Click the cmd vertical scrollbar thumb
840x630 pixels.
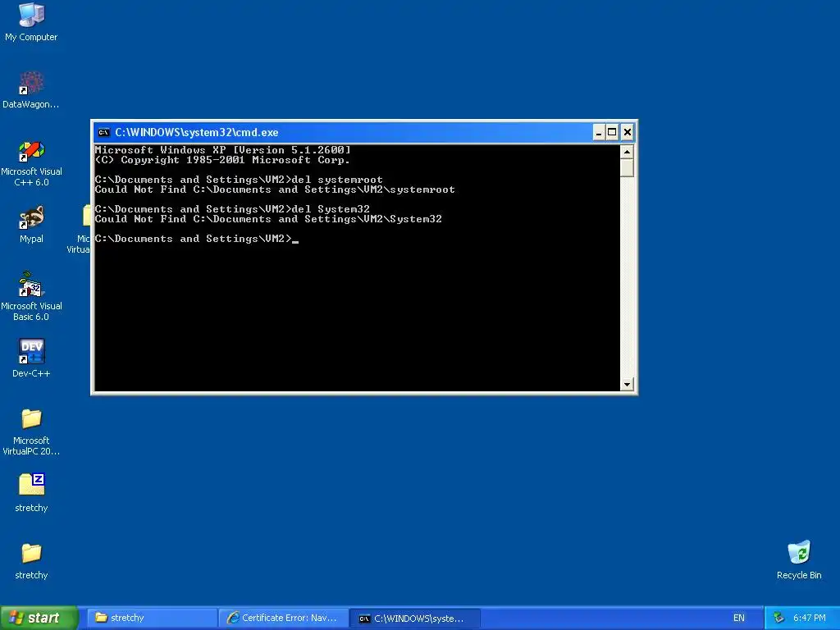click(627, 167)
